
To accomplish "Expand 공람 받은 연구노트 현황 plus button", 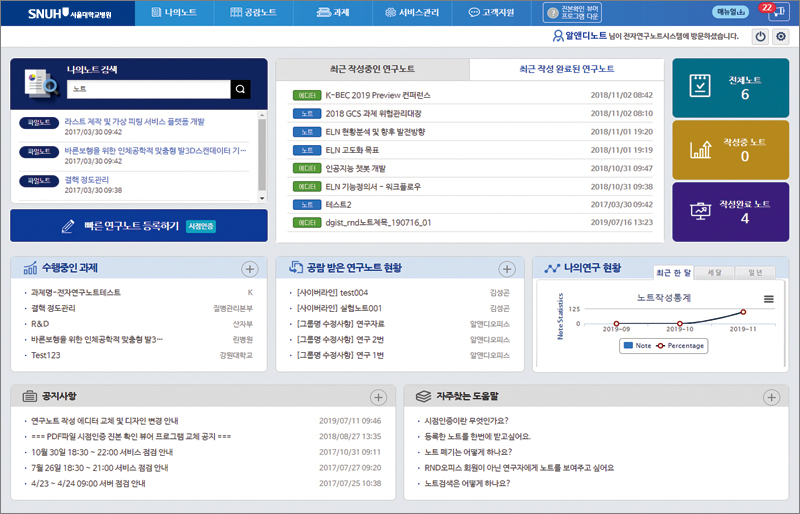I will [x=507, y=269].
